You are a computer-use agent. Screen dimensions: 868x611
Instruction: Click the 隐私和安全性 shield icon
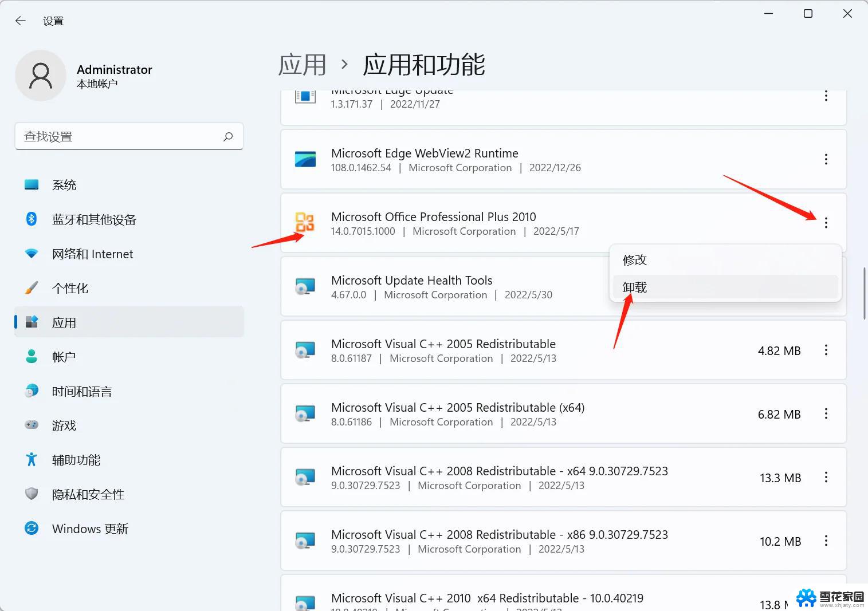[x=32, y=494]
